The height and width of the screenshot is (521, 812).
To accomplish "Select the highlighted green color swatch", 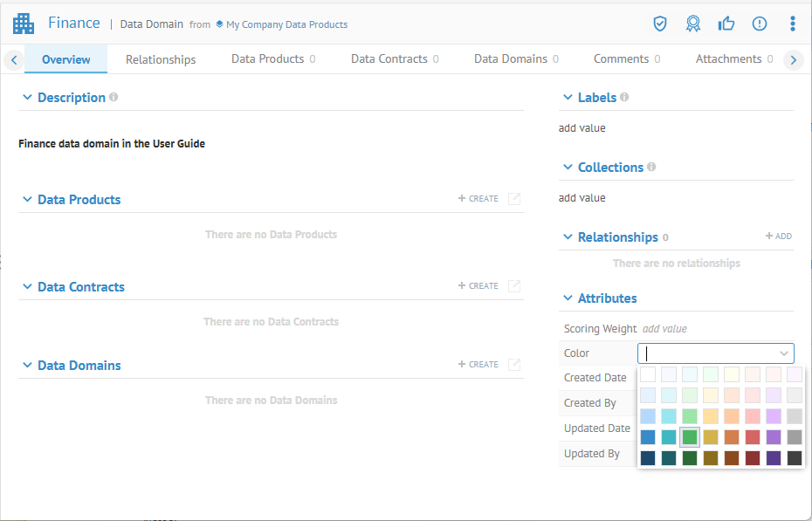I will point(690,437).
